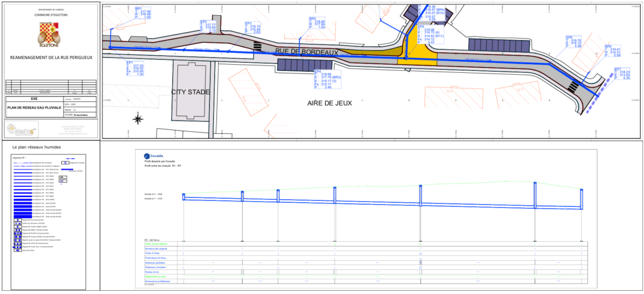The image size is (644, 294).
Task: Select the EP7 manhole label box
Action: pos(622,73)
